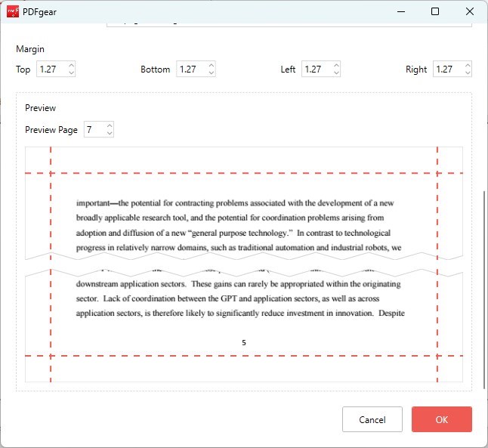Close the PDFgear dialog window
The height and width of the screenshot is (448, 488).
(470, 12)
